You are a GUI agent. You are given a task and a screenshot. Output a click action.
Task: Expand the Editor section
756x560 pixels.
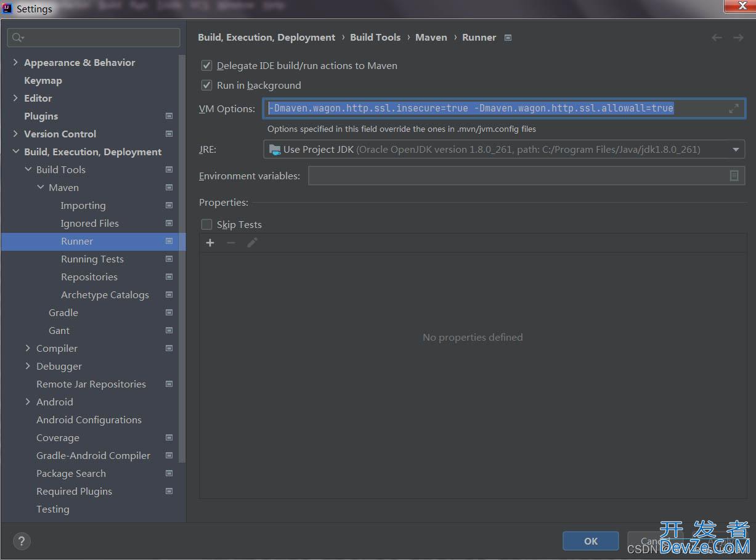coord(15,98)
